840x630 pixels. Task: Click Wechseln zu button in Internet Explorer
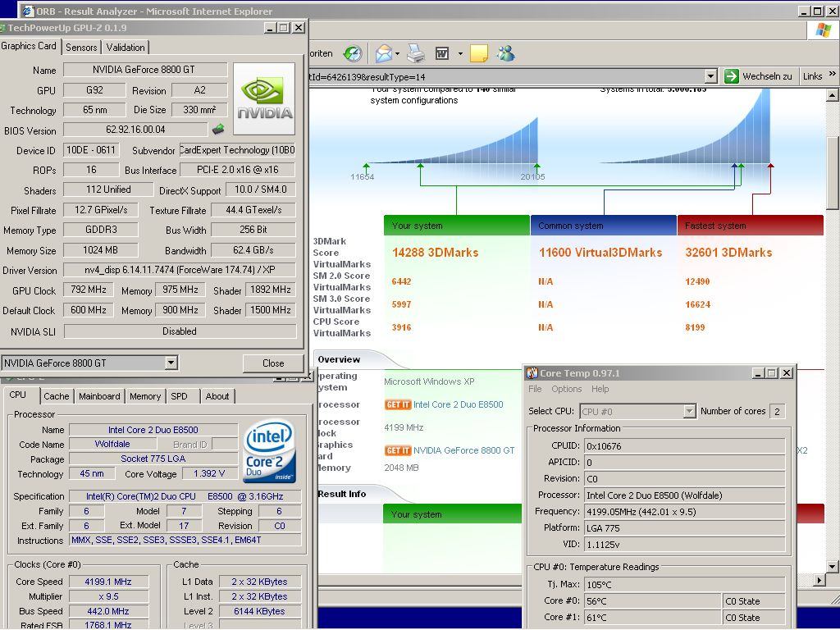coord(758,76)
